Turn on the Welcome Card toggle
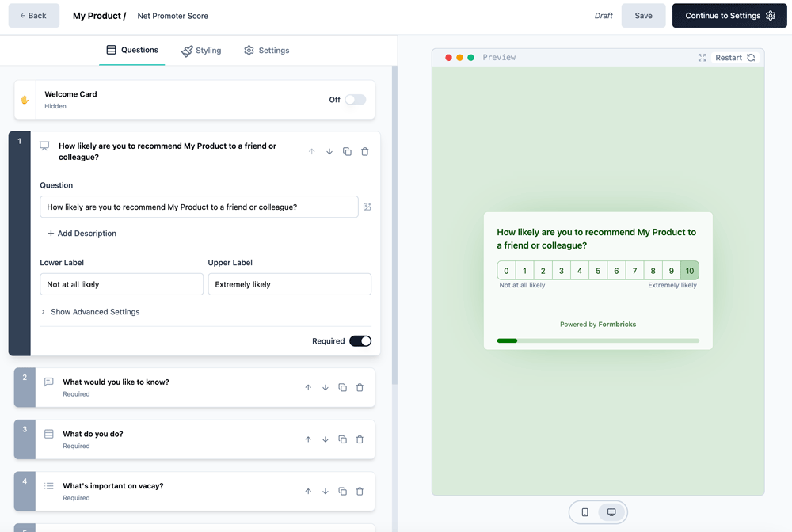This screenshot has height=532, width=792. pyautogui.click(x=356, y=100)
